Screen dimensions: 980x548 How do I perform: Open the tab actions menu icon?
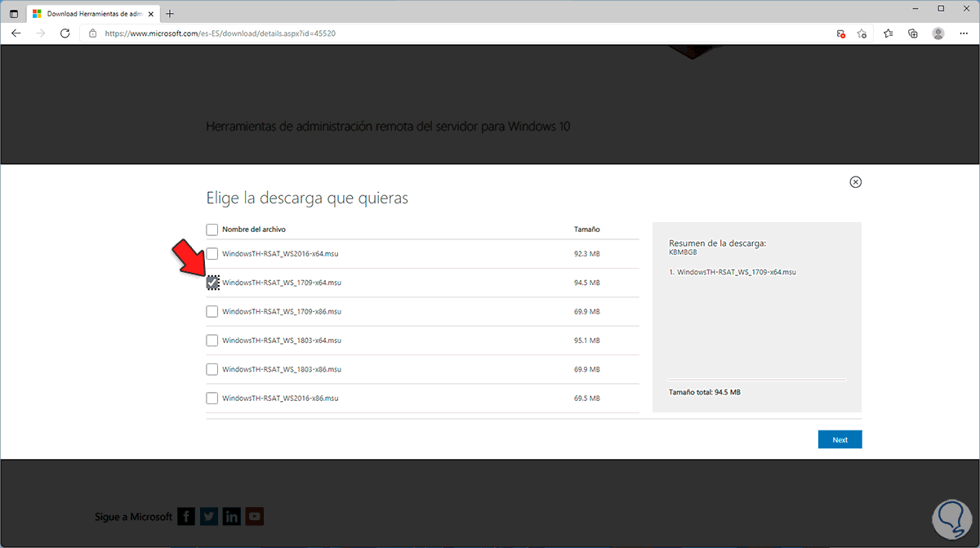14,14
